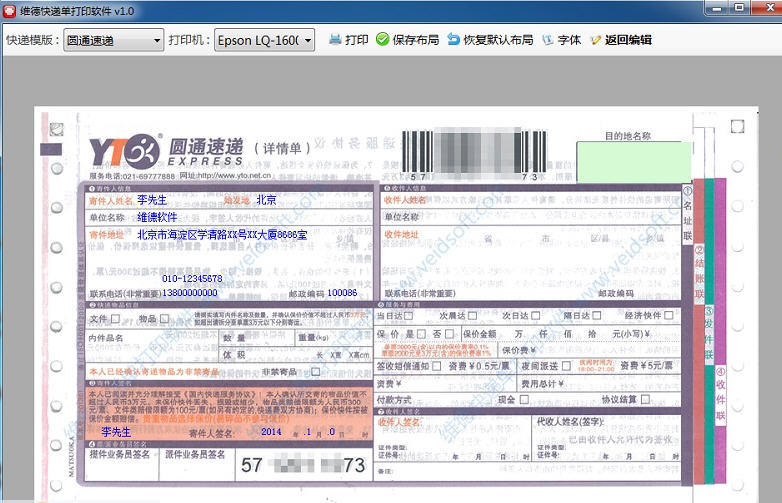The image size is (782, 503).
Task: Select sender name field 李先生
Action: (x=152, y=200)
